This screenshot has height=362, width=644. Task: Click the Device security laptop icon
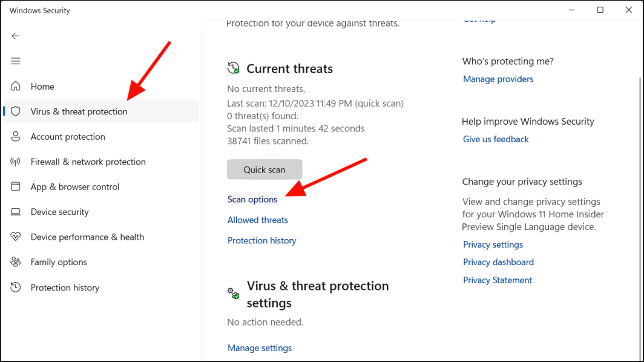pos(16,212)
